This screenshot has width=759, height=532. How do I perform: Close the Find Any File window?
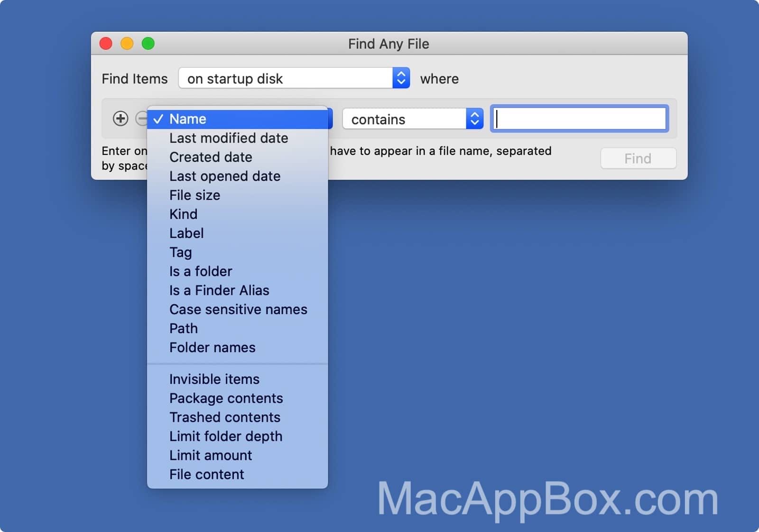tap(106, 44)
